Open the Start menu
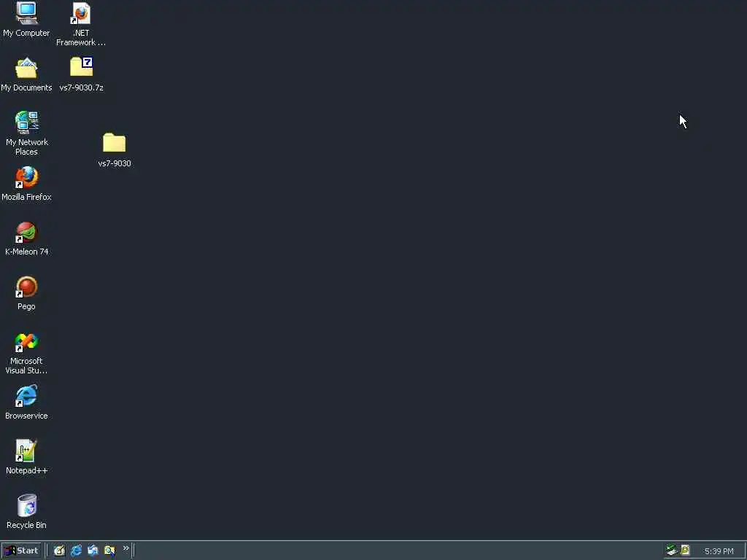 (x=21, y=551)
